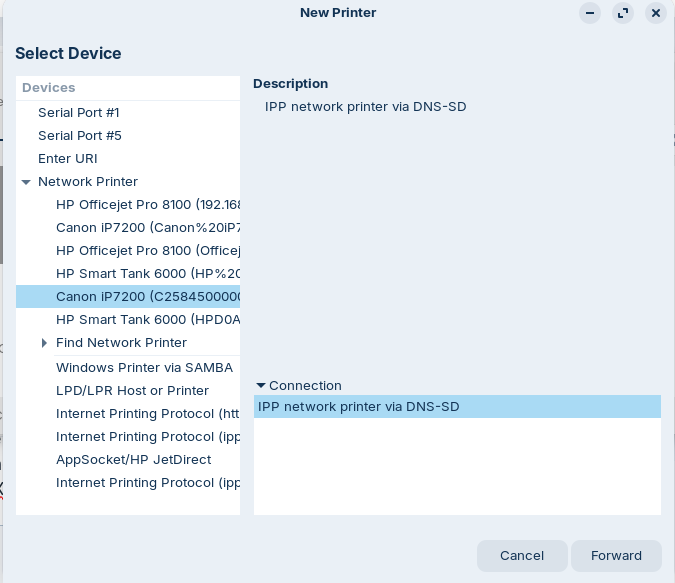
Task: Close the New Printer dialog
Action: point(656,13)
